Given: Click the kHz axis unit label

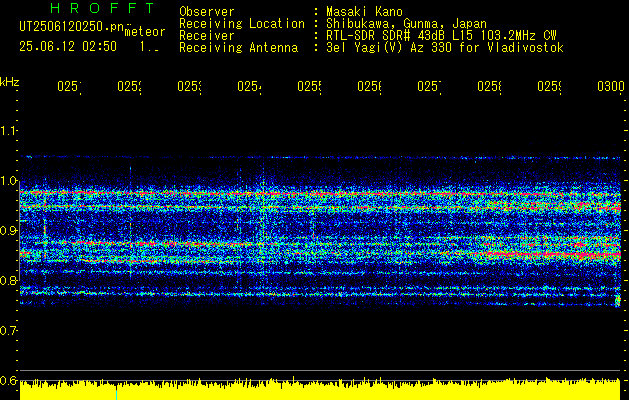Looking at the screenshot, I should pyautogui.click(x=10, y=82).
